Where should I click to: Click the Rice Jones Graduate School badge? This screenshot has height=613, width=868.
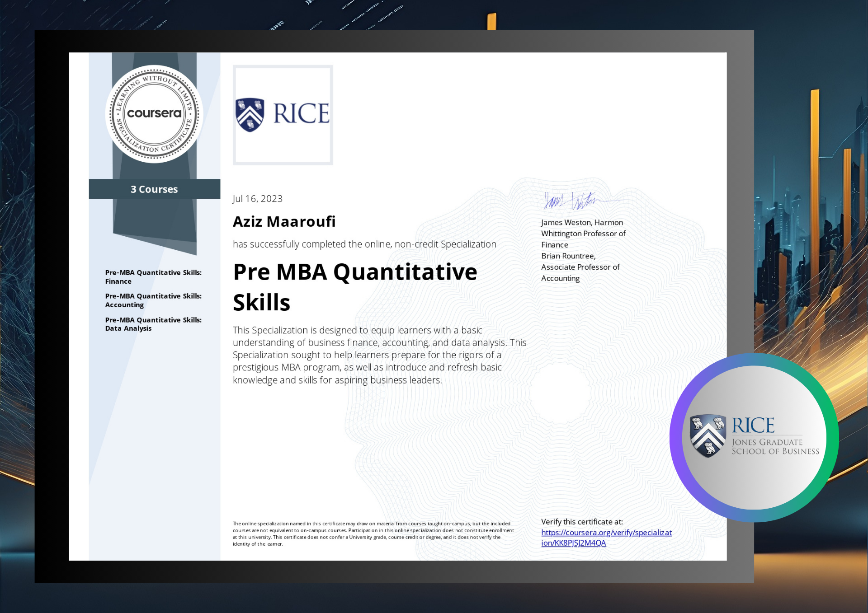click(x=754, y=437)
